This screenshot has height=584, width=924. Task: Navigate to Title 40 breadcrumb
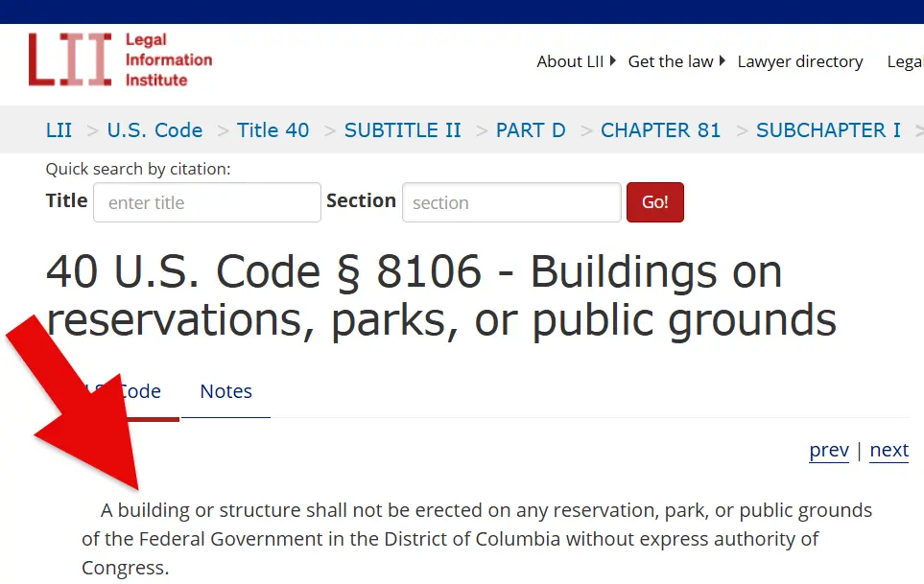tap(273, 130)
